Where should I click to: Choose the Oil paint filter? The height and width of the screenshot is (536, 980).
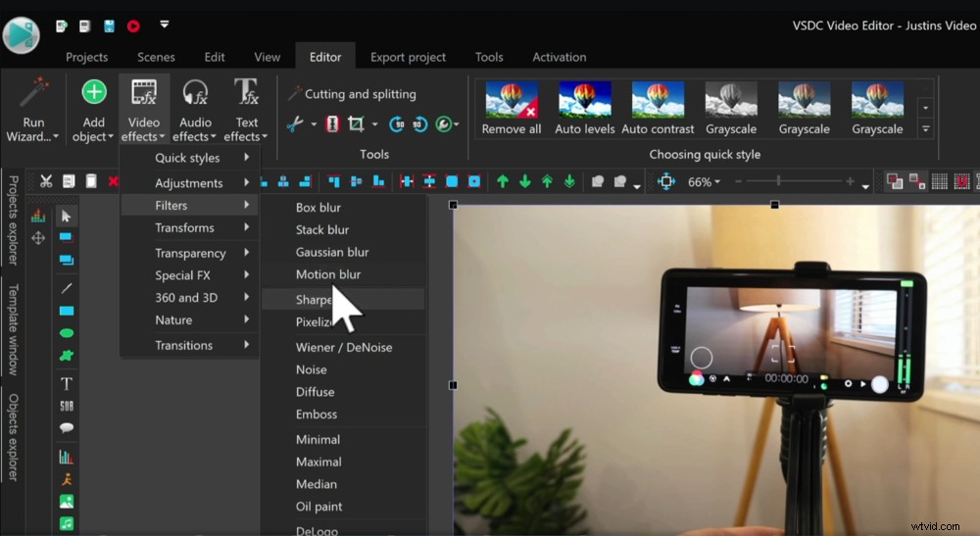tap(343, 507)
